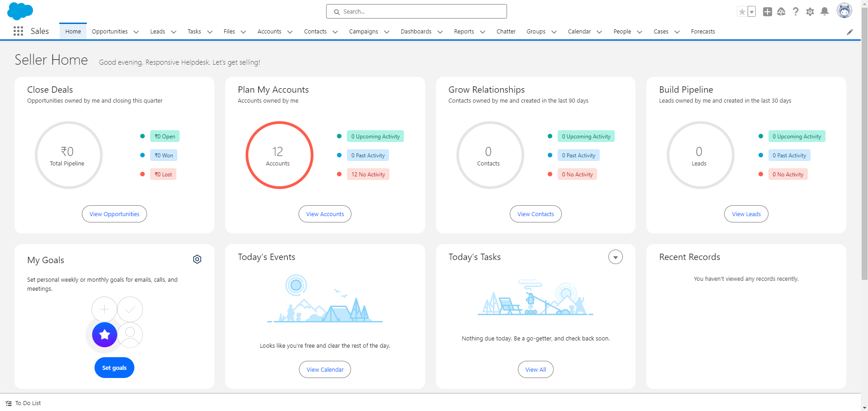Click the magnifier icon in the search box
Image resolution: width=868 pixels, height=411 pixels.
(337, 12)
